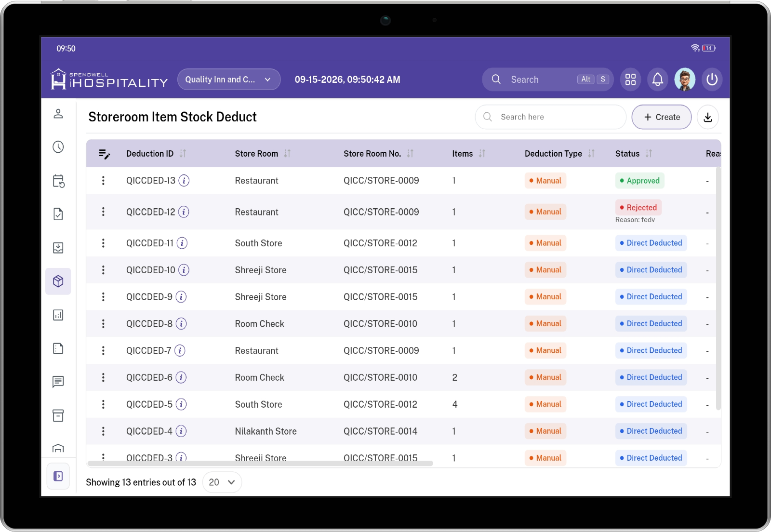Image resolution: width=771 pixels, height=532 pixels.
Task: Open the column edit icon in table header
Action: [104, 154]
